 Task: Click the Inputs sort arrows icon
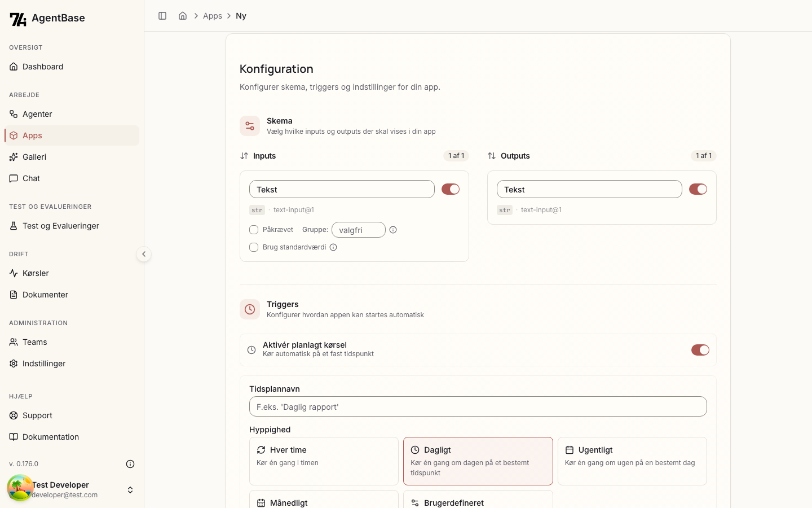pos(244,156)
